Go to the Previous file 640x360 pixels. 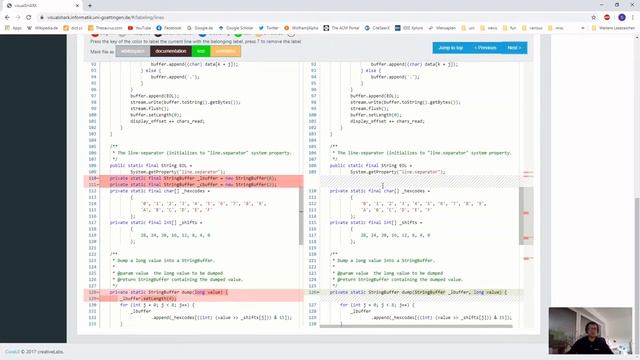(x=485, y=48)
